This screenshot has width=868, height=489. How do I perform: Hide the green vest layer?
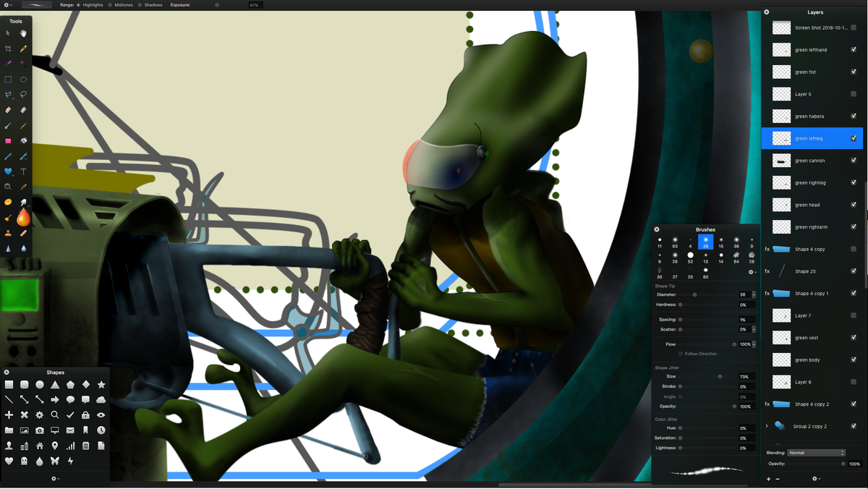click(854, 338)
